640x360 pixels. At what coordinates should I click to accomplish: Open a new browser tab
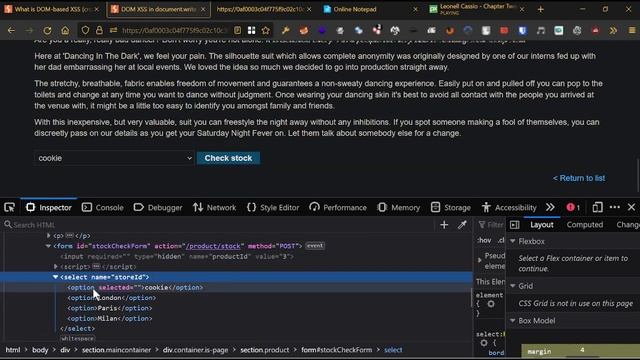(540, 9)
